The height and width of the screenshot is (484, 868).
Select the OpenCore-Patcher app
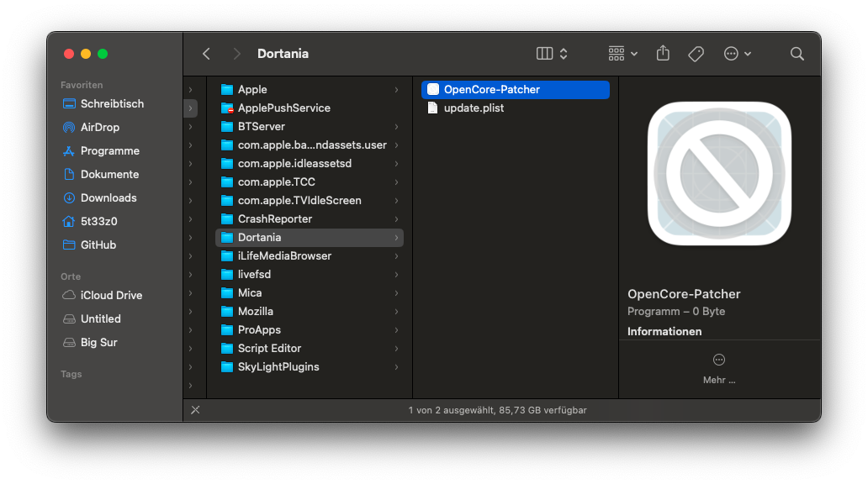pos(516,90)
